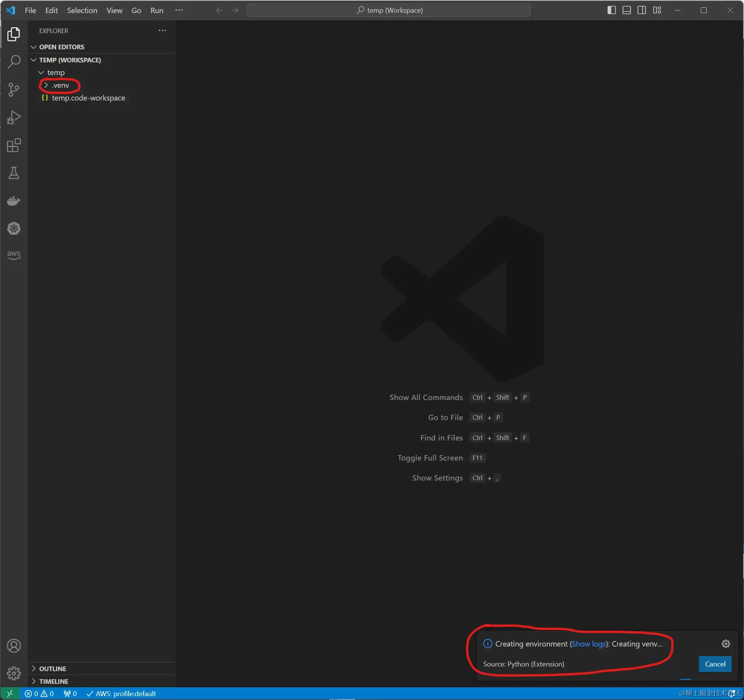Screen dimensions: 744x700
Task: Expand the .venv folder
Action: point(60,85)
